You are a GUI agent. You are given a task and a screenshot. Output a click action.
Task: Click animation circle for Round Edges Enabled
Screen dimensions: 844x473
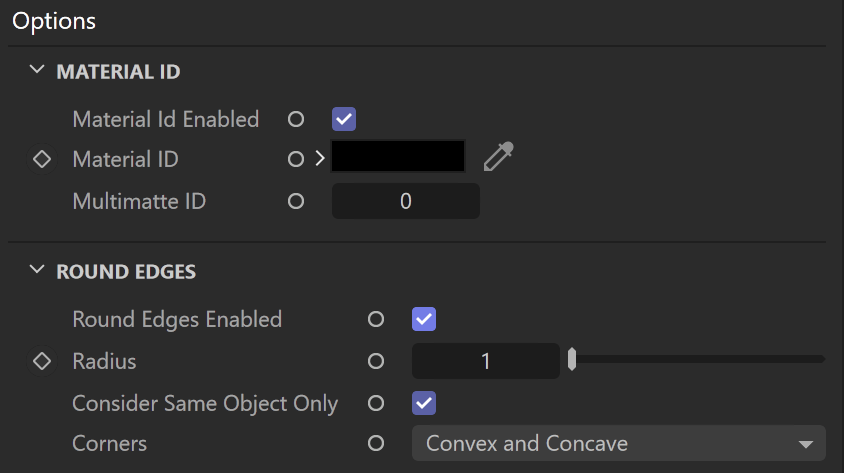point(376,319)
